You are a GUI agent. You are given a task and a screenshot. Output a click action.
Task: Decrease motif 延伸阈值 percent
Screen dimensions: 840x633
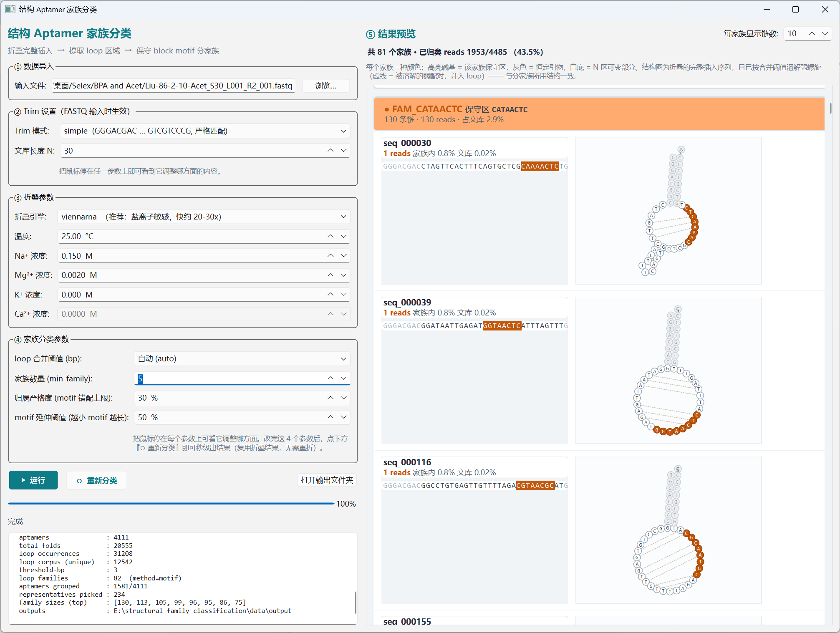pos(344,417)
